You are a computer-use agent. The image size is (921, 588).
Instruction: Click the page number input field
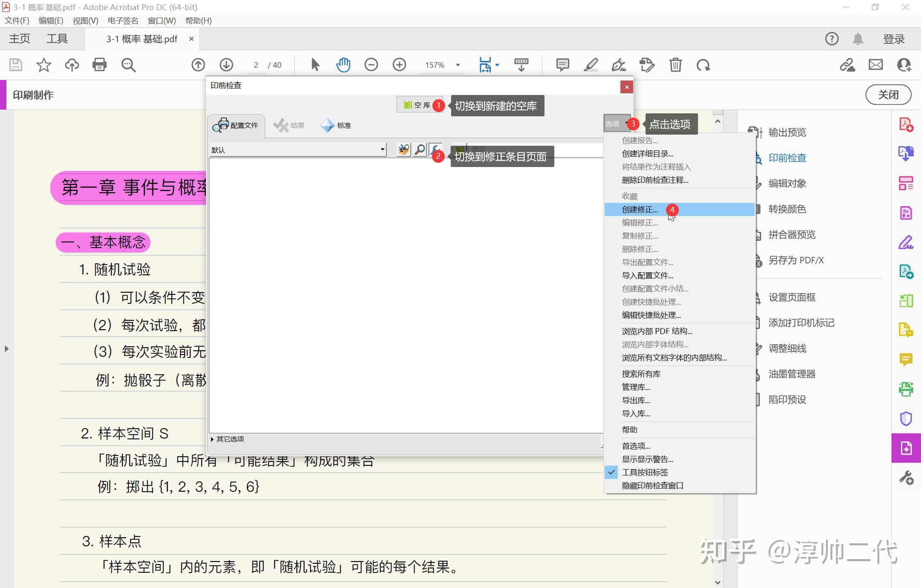click(256, 65)
